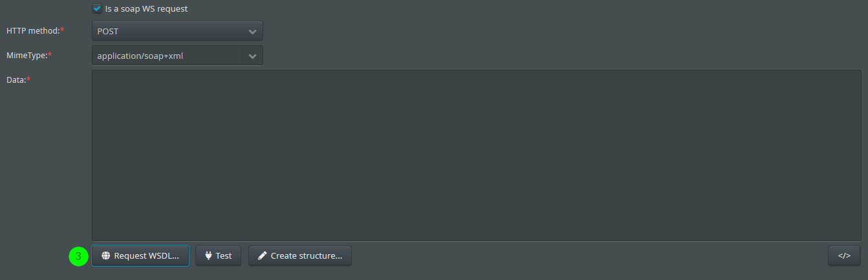Click the pencil icon on Create structure
This screenshot has width=868, height=280.
(262, 255)
